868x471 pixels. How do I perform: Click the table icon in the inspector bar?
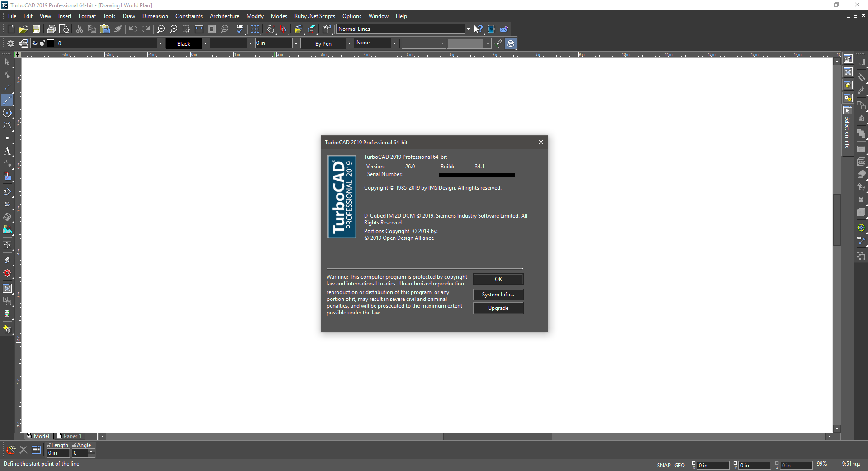click(x=36, y=450)
